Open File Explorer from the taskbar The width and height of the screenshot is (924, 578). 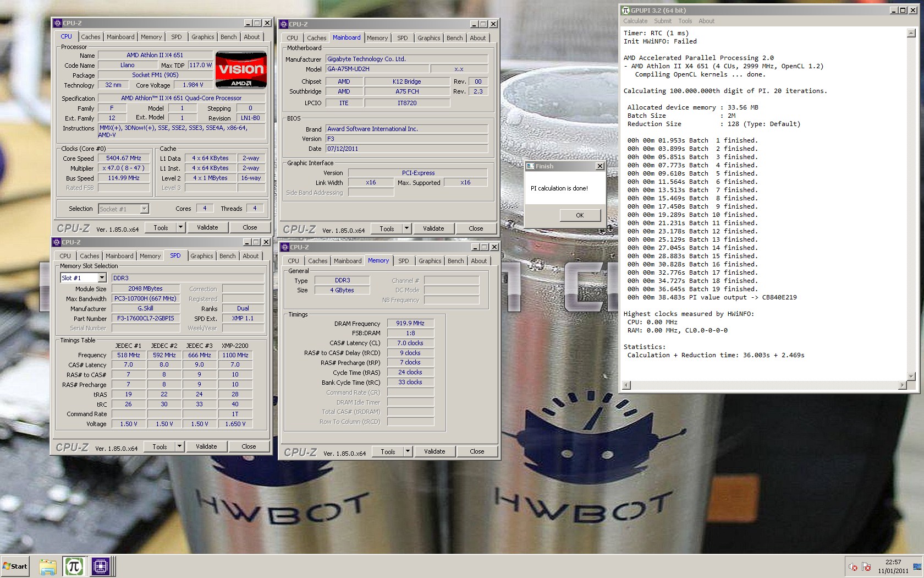pos(47,566)
